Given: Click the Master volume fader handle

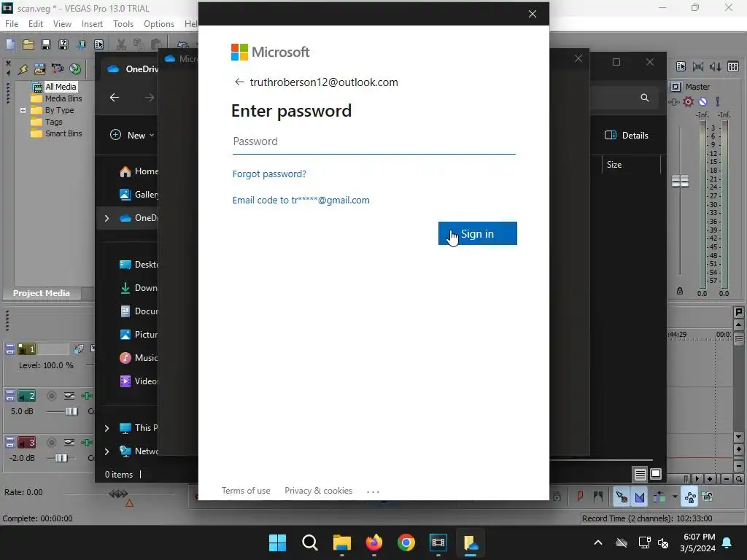Looking at the screenshot, I should point(681,181).
